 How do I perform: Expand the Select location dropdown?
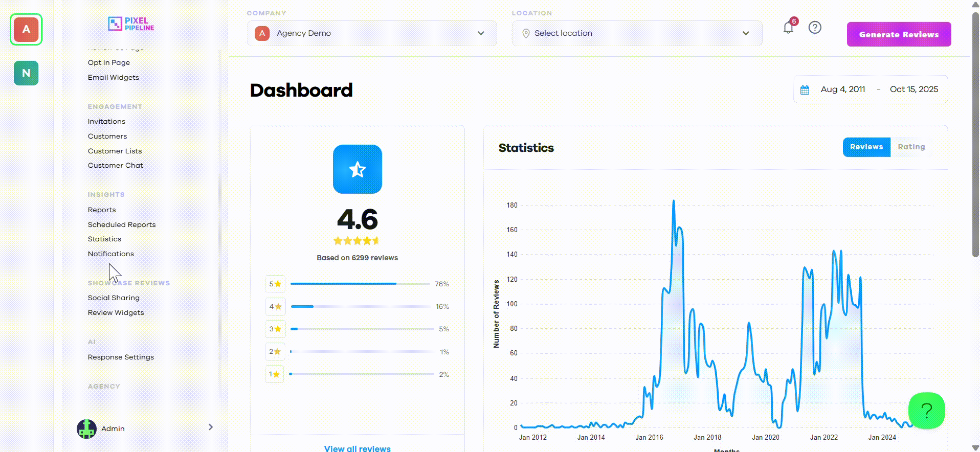point(637,33)
